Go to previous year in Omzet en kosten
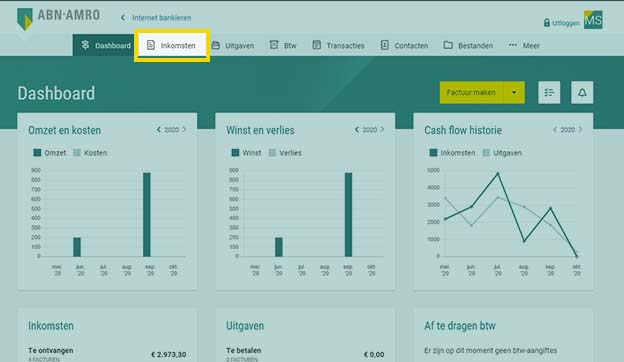 click(x=158, y=130)
